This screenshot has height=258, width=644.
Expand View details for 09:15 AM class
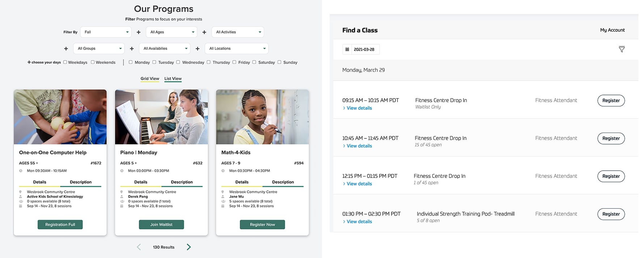click(x=359, y=108)
